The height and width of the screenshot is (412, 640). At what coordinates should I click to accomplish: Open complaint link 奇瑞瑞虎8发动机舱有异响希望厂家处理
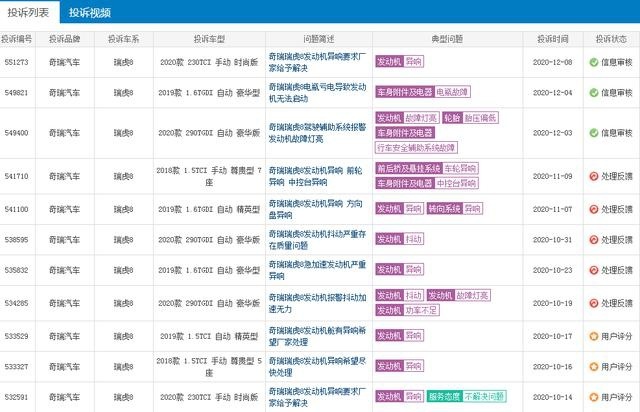pyautogui.click(x=318, y=336)
